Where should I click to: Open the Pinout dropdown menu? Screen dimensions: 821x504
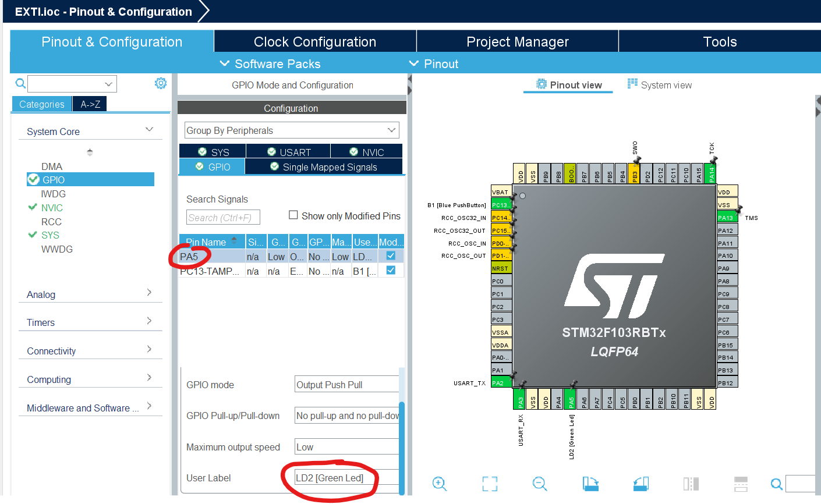point(434,63)
